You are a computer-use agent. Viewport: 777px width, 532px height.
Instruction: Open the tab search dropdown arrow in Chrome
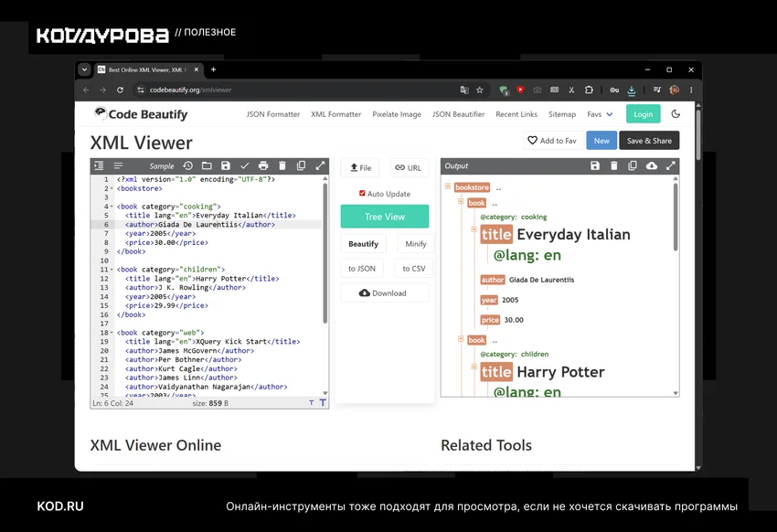[84, 69]
